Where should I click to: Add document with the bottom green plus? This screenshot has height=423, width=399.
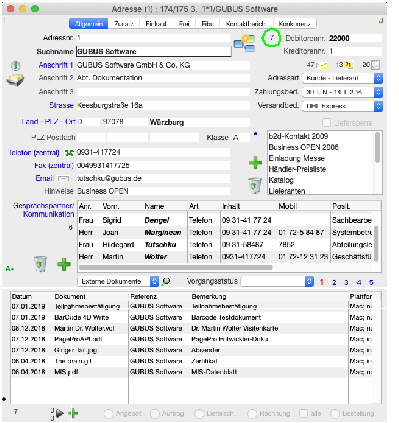(73, 414)
